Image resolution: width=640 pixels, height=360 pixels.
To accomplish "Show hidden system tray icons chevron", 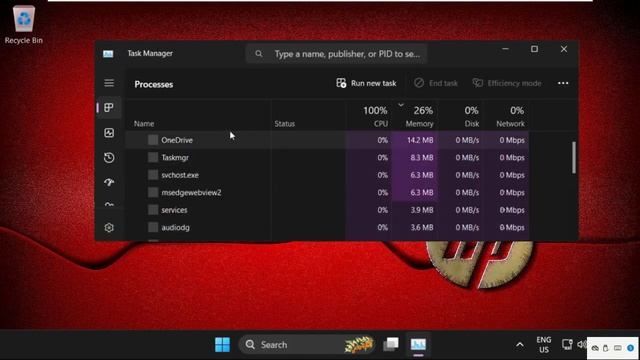I will (x=520, y=345).
